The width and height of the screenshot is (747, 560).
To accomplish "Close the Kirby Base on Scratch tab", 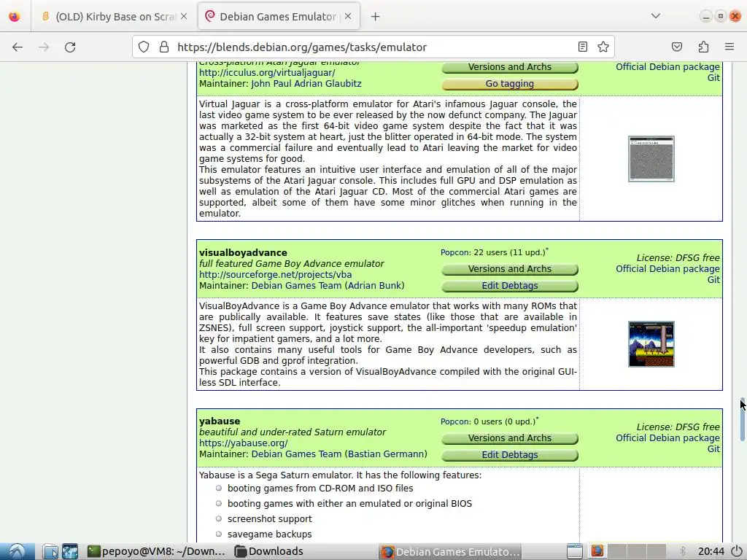I will (x=184, y=16).
